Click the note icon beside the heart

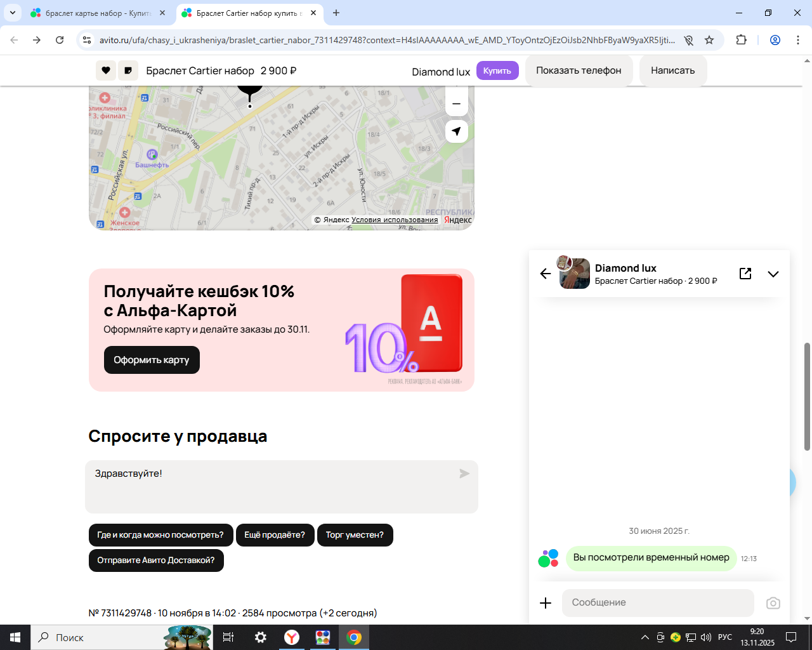coord(128,70)
